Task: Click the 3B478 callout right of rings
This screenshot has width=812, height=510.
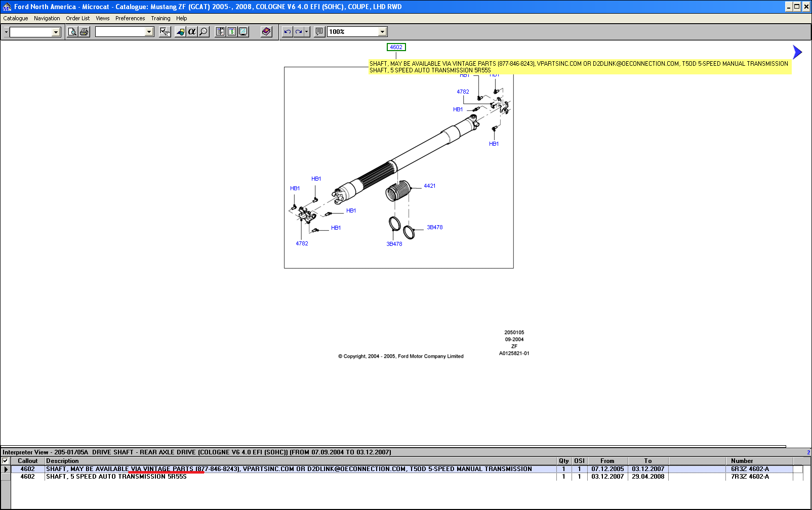Action: click(435, 227)
